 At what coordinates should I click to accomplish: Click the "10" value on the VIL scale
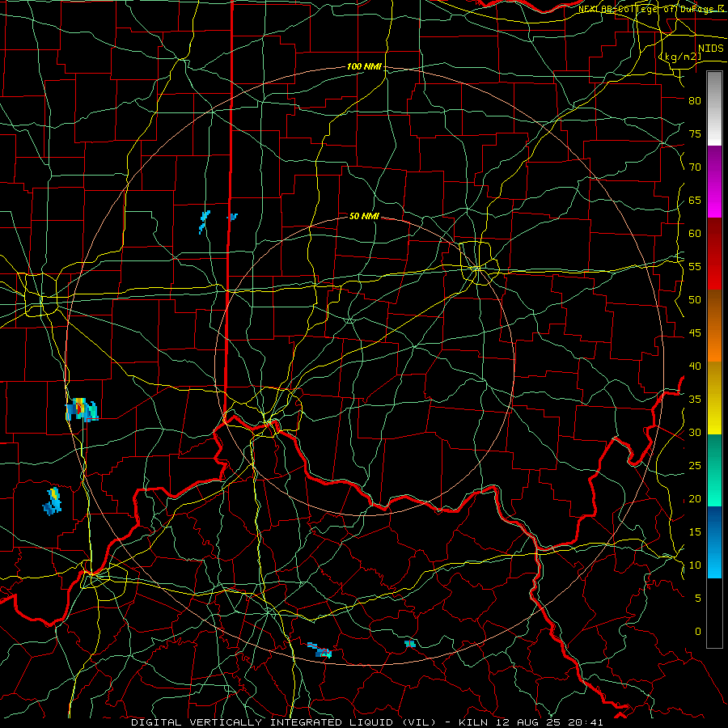[x=695, y=565]
